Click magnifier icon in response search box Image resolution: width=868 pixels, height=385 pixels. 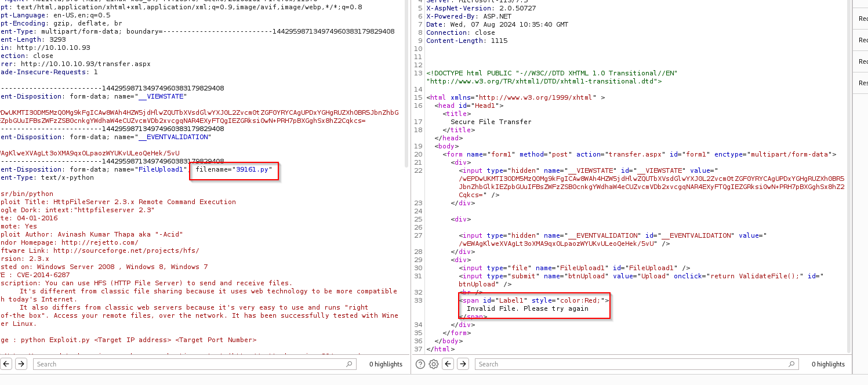point(791,364)
